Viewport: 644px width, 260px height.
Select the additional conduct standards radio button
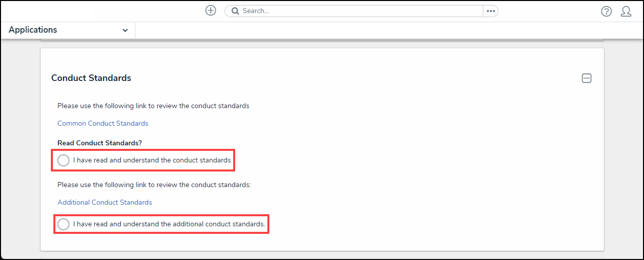(x=63, y=224)
